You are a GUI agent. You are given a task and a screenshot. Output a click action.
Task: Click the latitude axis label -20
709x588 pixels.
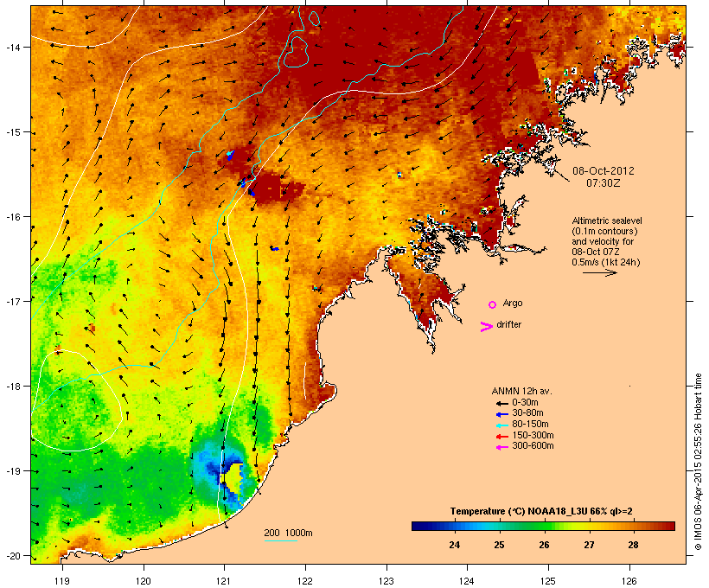(12, 556)
